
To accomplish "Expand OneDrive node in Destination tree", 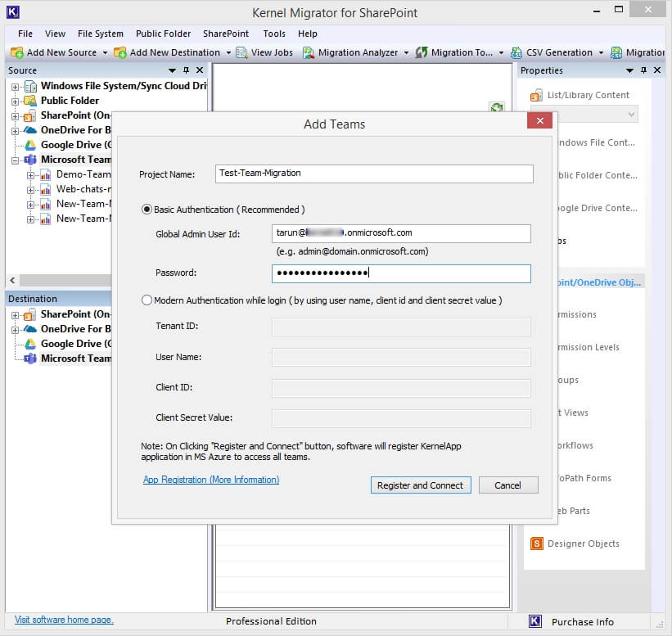I will (x=15, y=331).
